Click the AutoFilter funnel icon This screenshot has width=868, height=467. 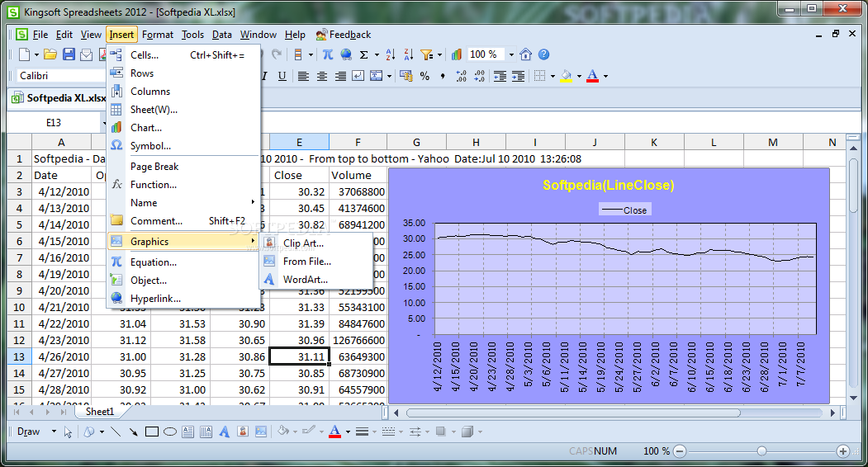[426, 54]
